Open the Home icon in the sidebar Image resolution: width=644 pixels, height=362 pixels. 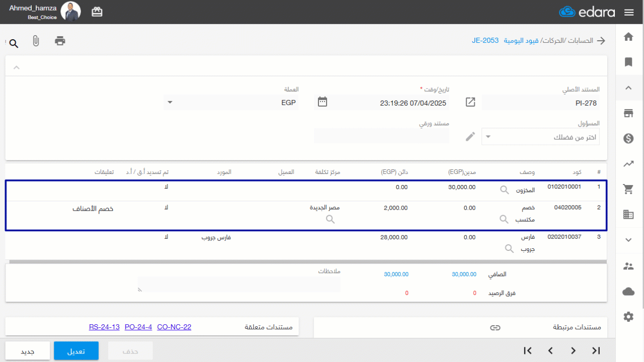click(628, 37)
